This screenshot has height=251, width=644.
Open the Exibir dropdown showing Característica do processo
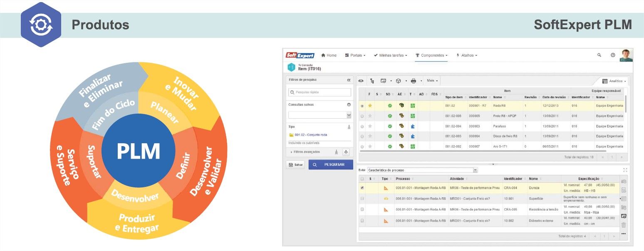click(422, 170)
